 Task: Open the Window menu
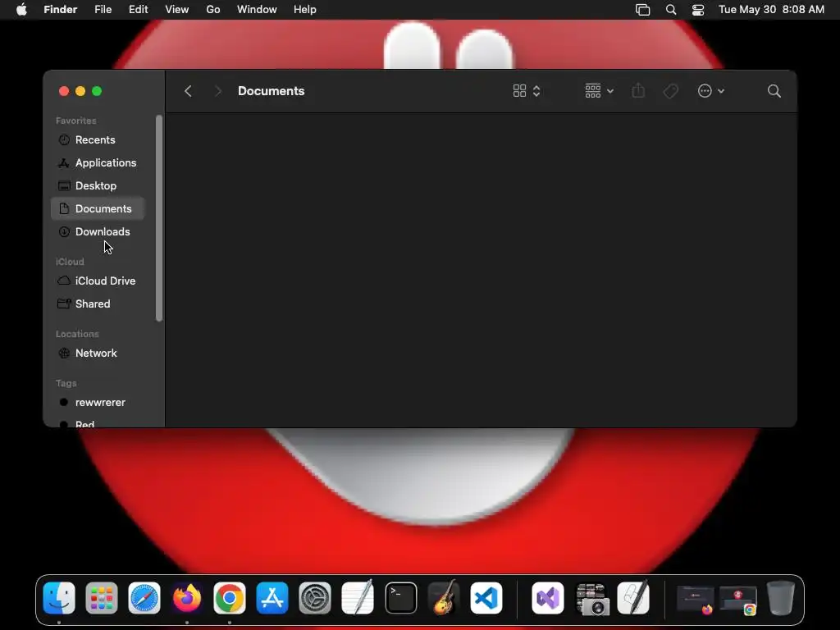(257, 10)
